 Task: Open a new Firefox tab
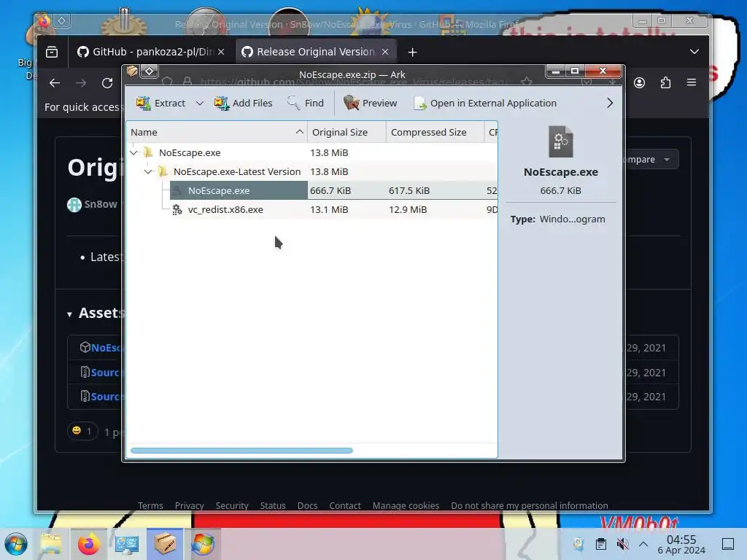click(x=413, y=52)
